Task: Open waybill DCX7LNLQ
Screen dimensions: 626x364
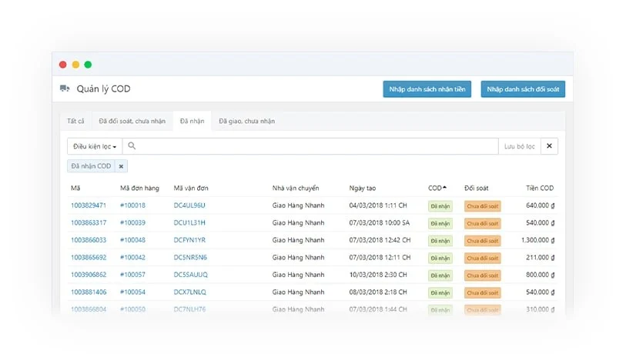Action: [190, 292]
